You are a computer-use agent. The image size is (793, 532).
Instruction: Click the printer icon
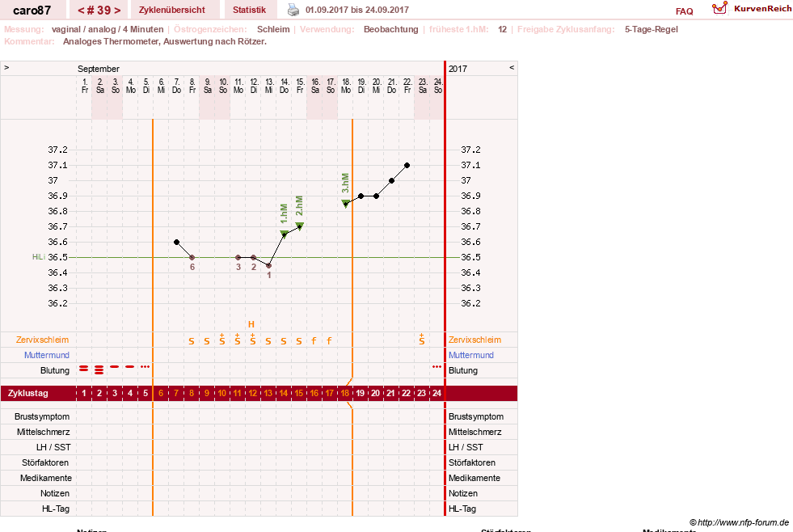tap(293, 10)
